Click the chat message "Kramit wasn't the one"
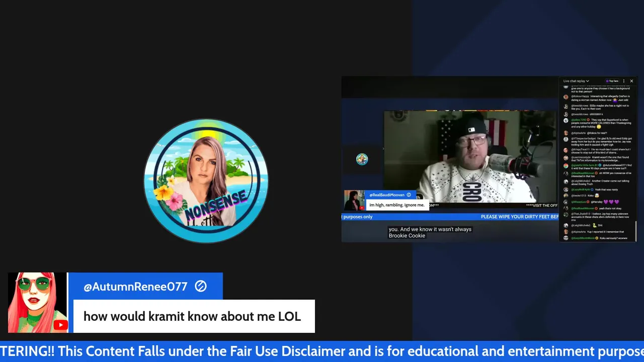Image resolution: width=644 pixels, height=362 pixels. click(x=599, y=159)
